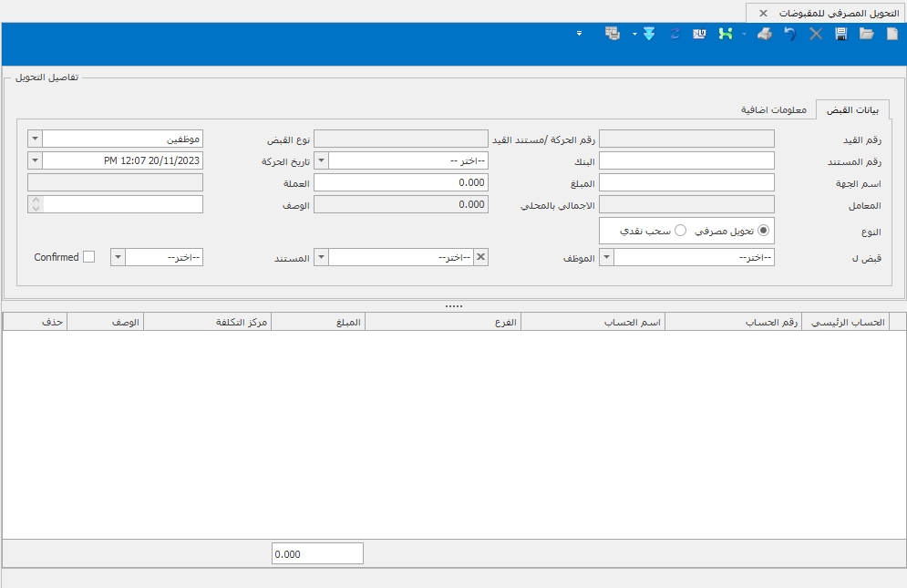Expand the البنك dropdown list
This screenshot has height=588, width=907.
pyautogui.click(x=321, y=160)
